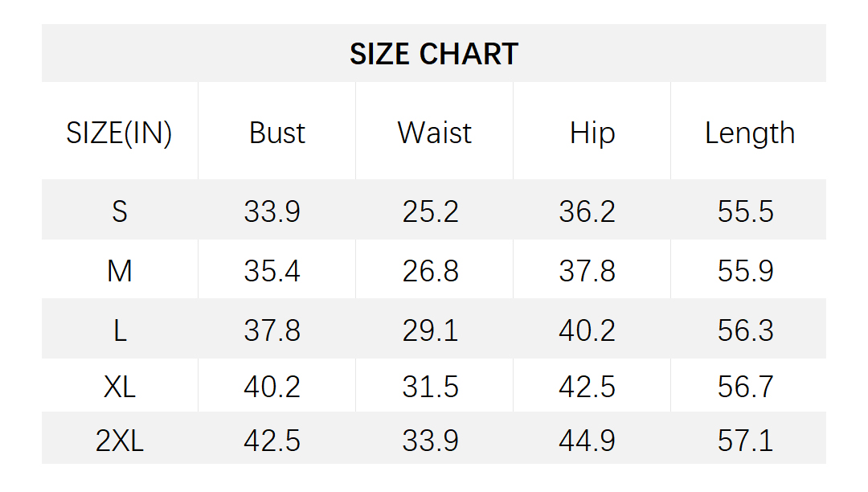Image resolution: width=868 pixels, height=492 pixels.
Task: Select the XL waist value 31.5
Action: tap(431, 387)
